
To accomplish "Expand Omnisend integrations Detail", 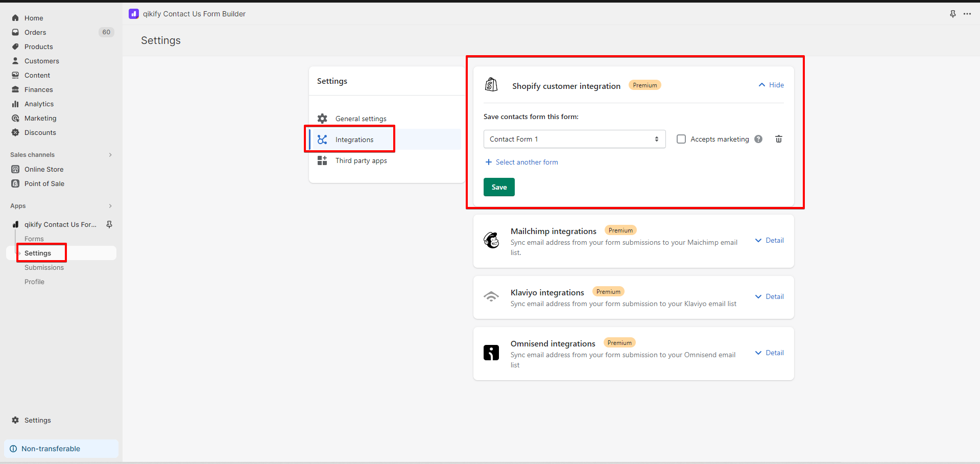I will point(769,353).
